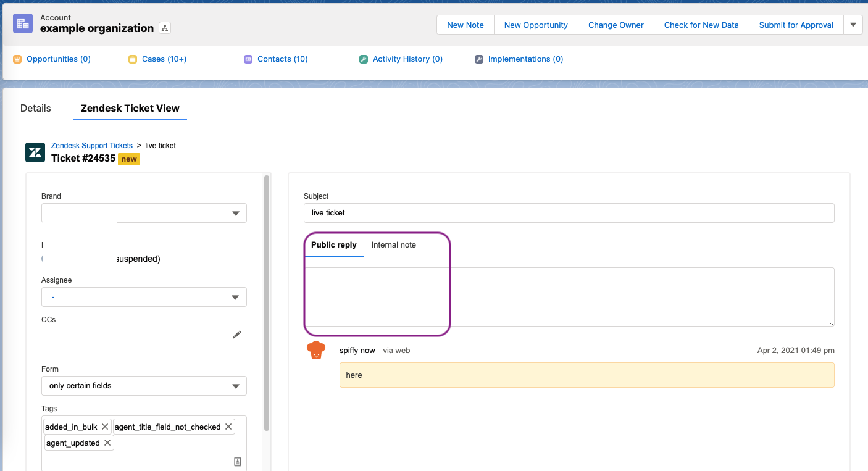868x471 pixels.
Task: Switch to the Internal note tab
Action: (x=393, y=245)
